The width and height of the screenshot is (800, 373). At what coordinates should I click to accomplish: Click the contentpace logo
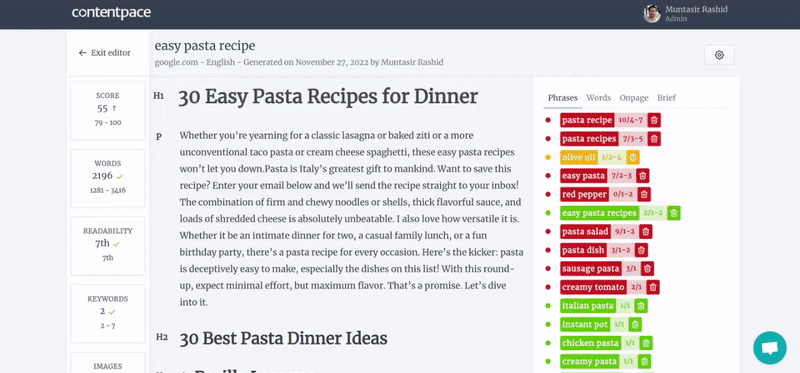tap(111, 13)
